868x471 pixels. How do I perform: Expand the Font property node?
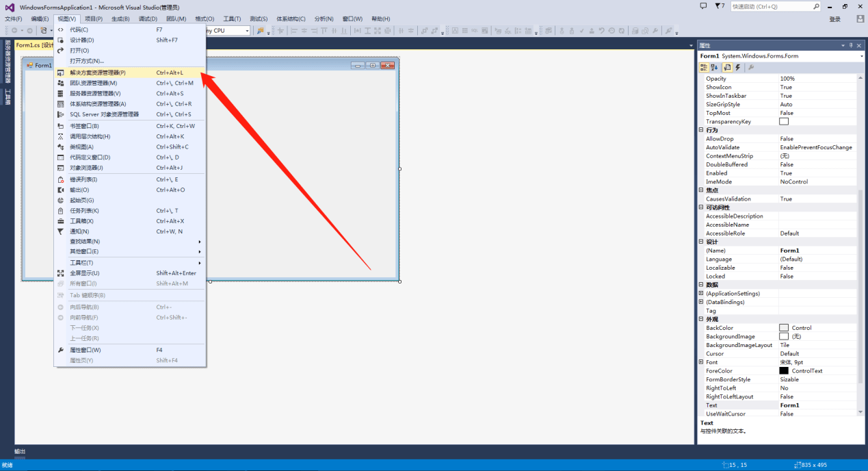701,362
